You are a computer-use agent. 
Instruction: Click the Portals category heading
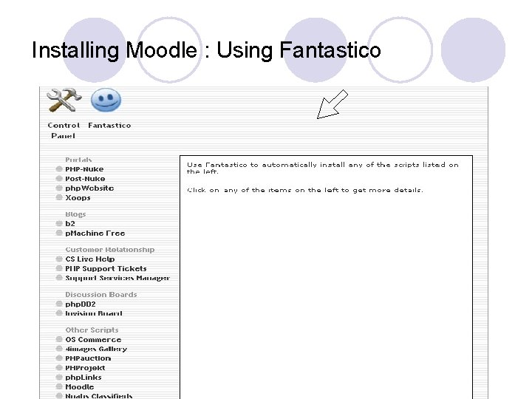point(78,160)
